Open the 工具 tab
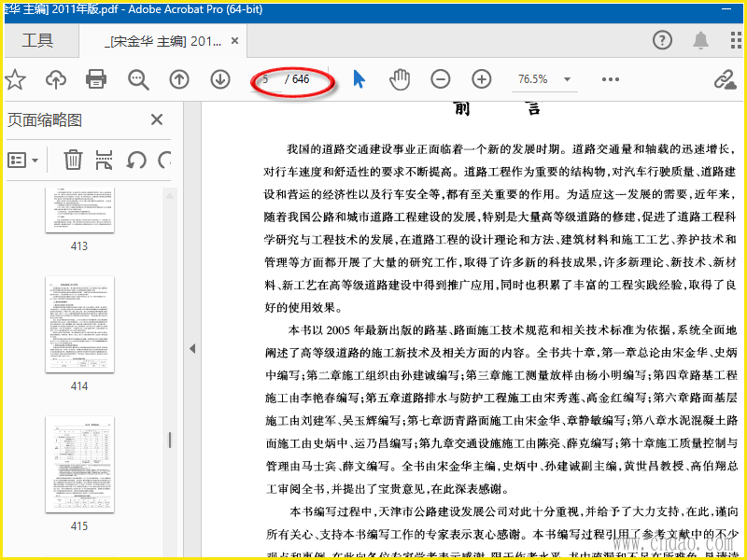 37,41
